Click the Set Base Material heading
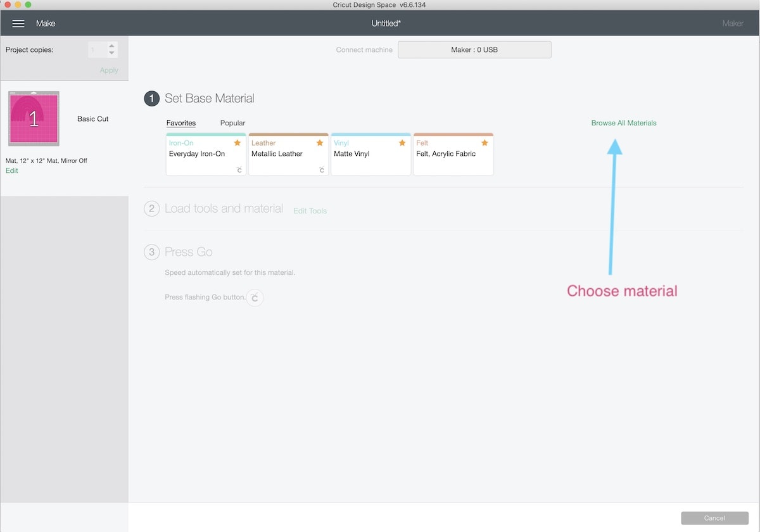The height and width of the screenshot is (532, 760). (210, 99)
